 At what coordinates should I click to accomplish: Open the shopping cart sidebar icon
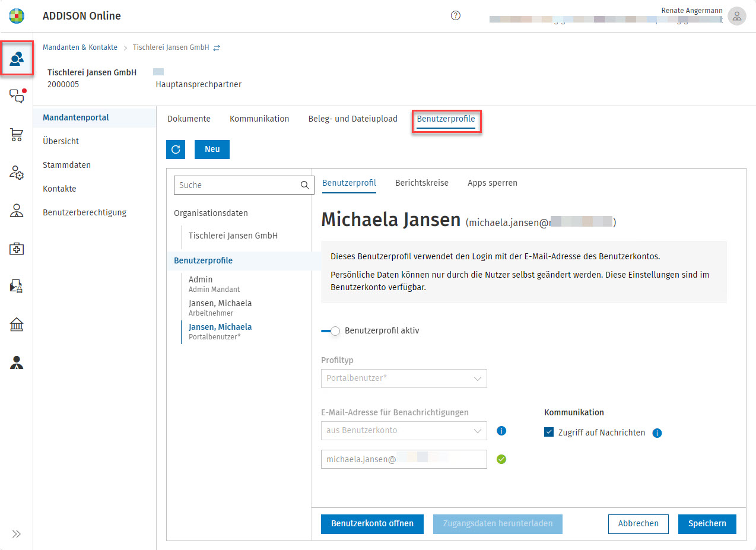[x=17, y=135]
